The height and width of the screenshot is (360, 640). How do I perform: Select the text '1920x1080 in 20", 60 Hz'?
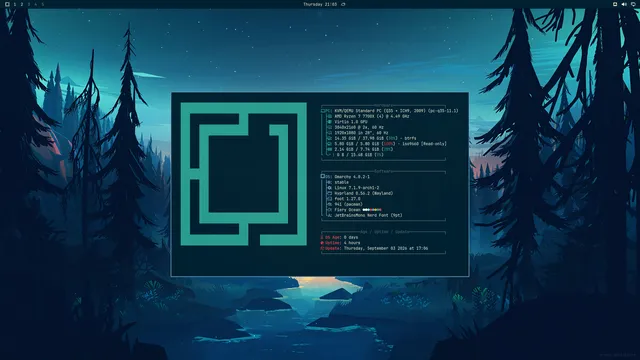[x=362, y=133]
